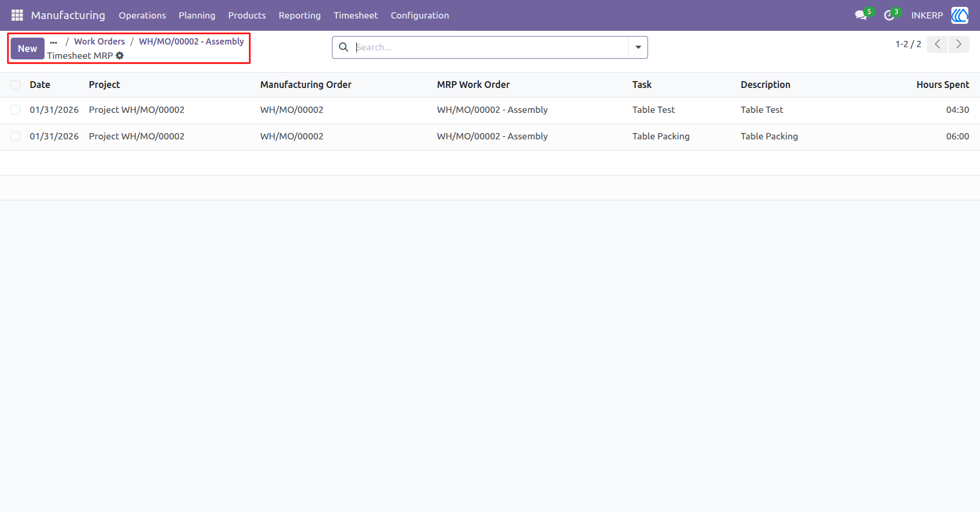Viewport: 980px width, 512px height.
Task: Open the Reporting menu
Action: click(x=300, y=15)
